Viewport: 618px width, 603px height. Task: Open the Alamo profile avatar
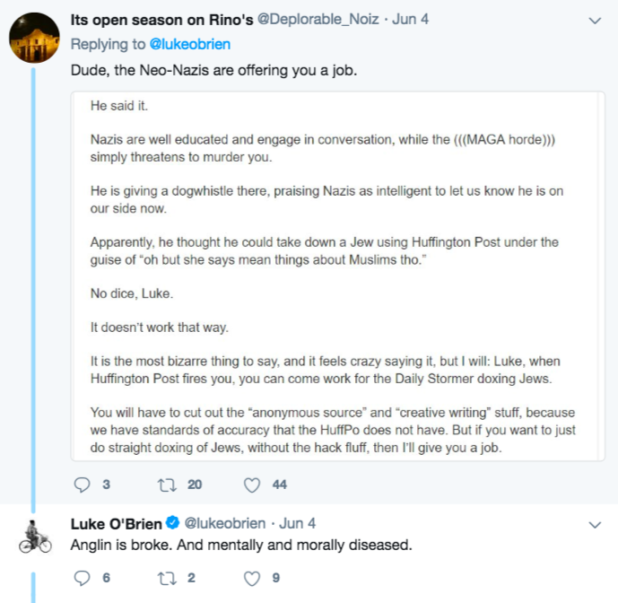[x=34, y=37]
